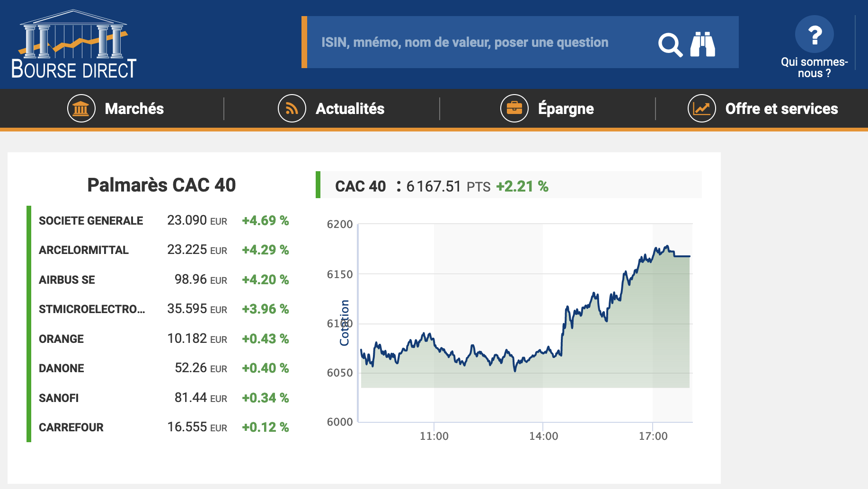Viewport: 868px width, 489px height.
Task: Click the CAC 40 index title
Action: 360,186
